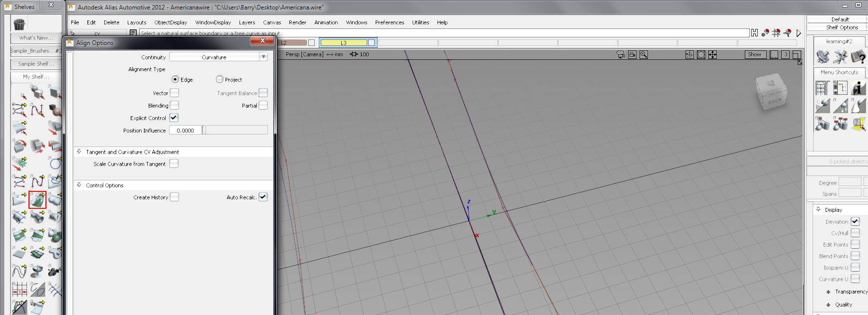Enable the Vector checkbox
Image resolution: width=868 pixels, height=315 pixels.
click(174, 93)
